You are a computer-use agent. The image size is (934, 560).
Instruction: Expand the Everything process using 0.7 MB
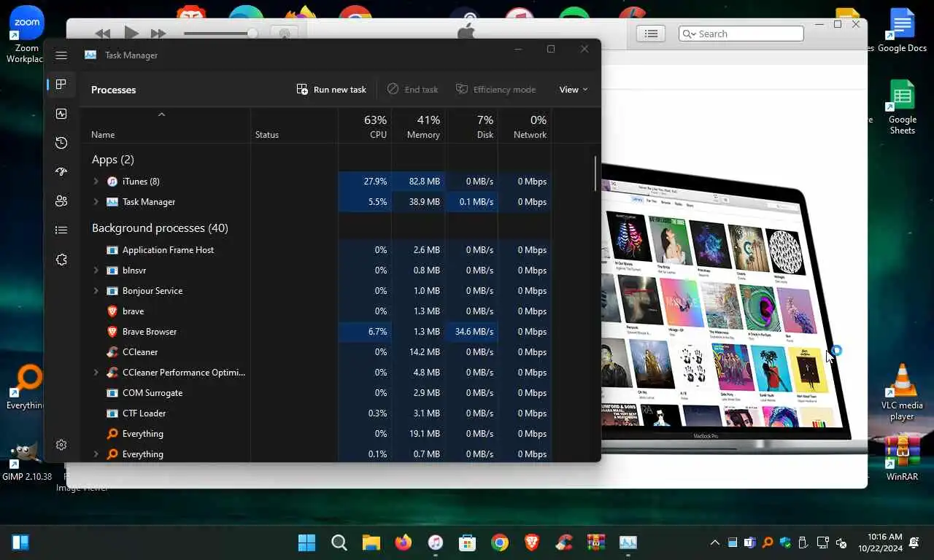(96, 454)
